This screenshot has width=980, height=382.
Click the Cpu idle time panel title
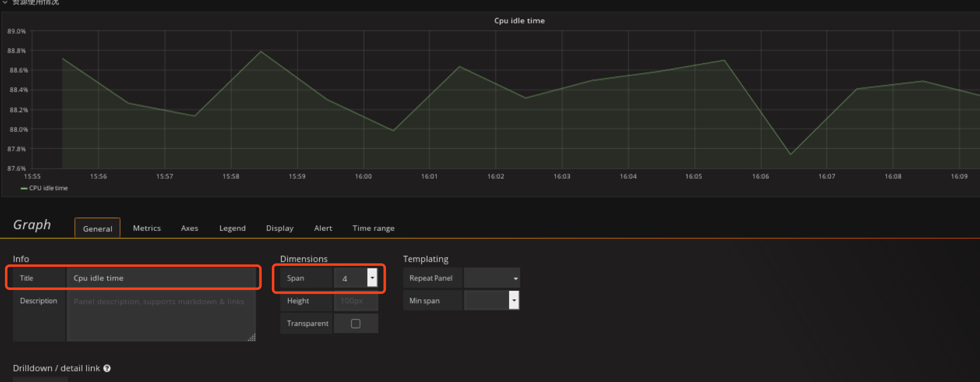click(x=519, y=21)
